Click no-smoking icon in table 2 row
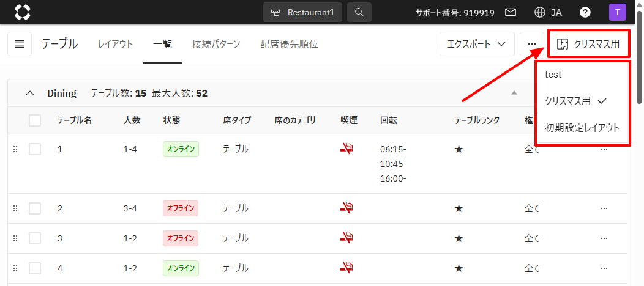Screen dimensions: 644x286 coord(346,208)
